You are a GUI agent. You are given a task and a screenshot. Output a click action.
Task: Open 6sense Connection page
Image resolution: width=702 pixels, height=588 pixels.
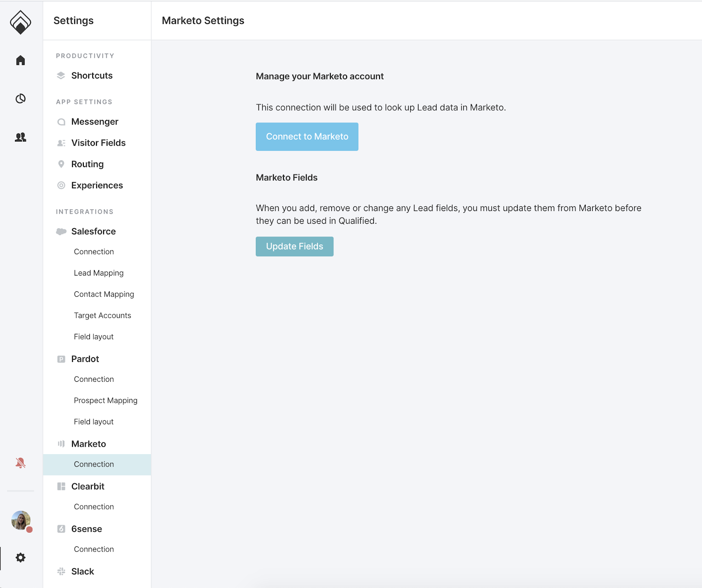94,549
